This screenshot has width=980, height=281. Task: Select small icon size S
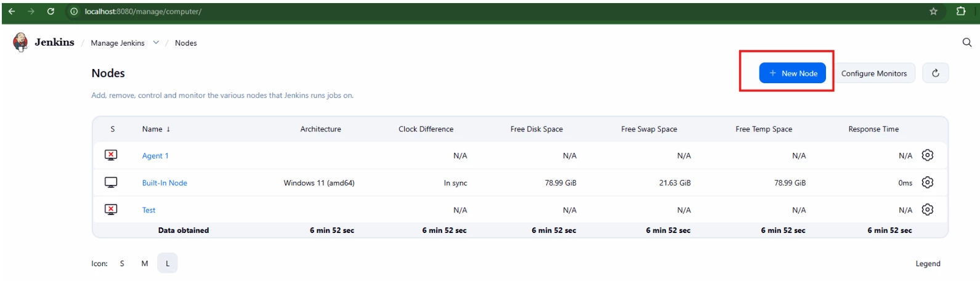pyautogui.click(x=122, y=263)
